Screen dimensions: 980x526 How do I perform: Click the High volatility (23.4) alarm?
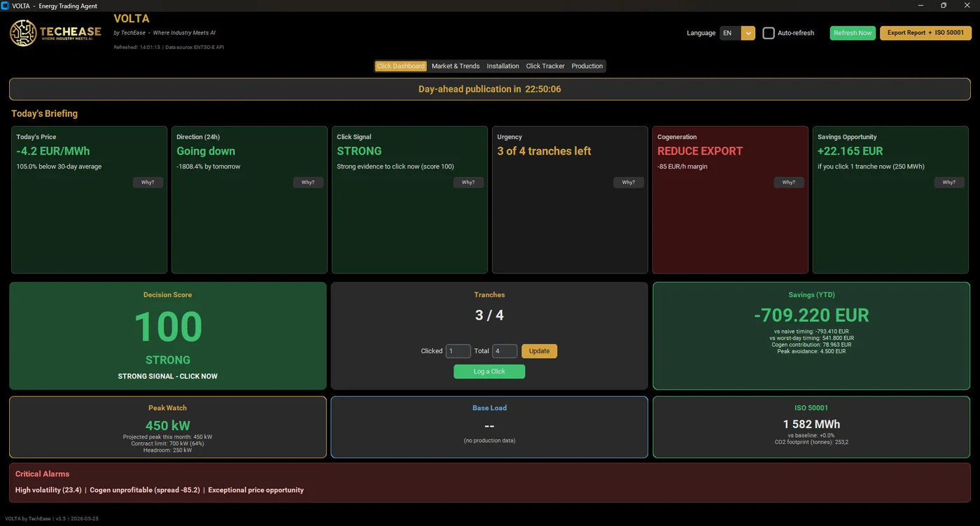click(48, 490)
